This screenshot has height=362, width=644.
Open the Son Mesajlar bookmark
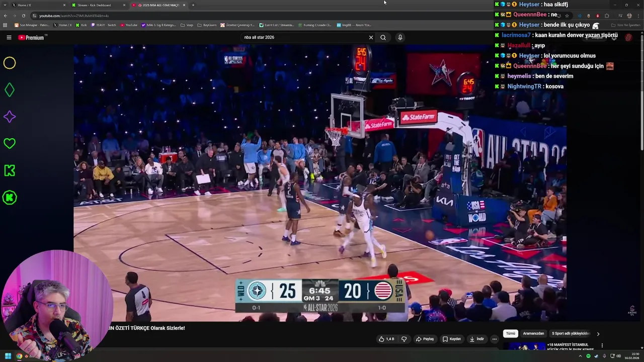tap(32, 25)
